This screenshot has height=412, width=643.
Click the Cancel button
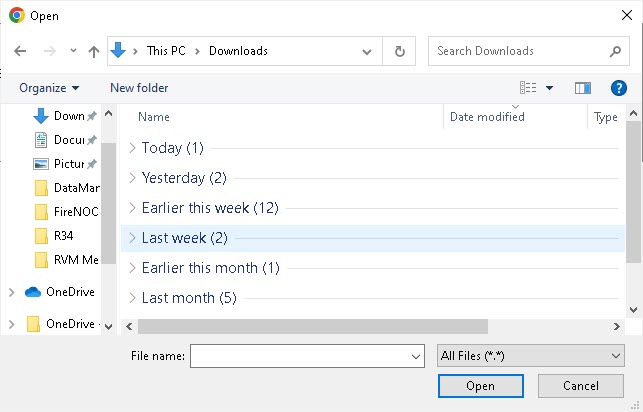(x=580, y=386)
